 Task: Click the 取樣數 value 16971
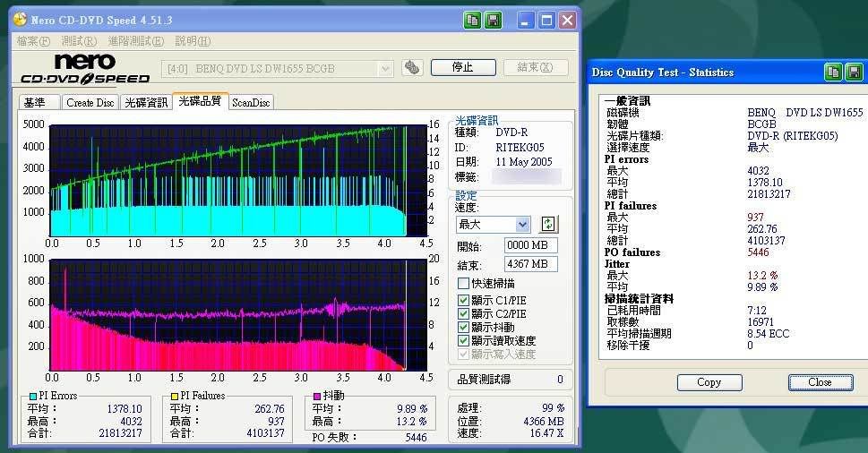tap(761, 322)
